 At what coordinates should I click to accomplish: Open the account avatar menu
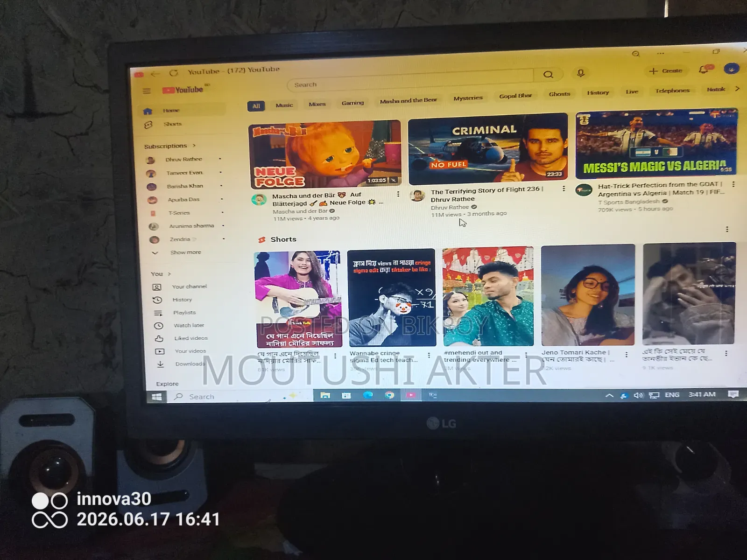[x=732, y=69]
